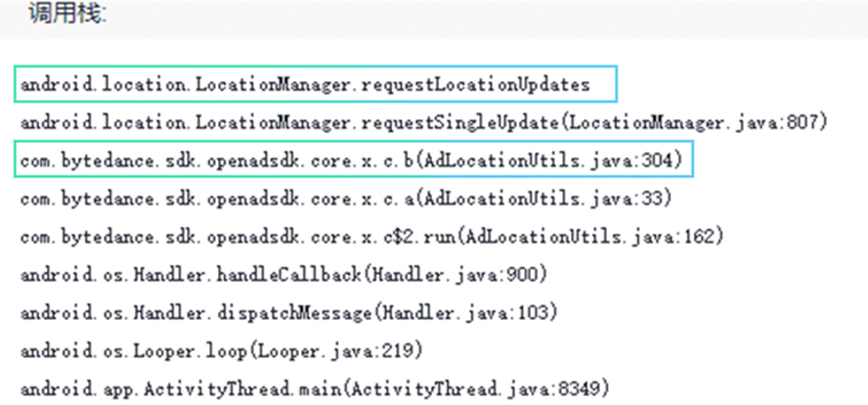868x405 pixels.
Task: Click the Looper.loop Looper.java:219 line
Action: (x=222, y=351)
